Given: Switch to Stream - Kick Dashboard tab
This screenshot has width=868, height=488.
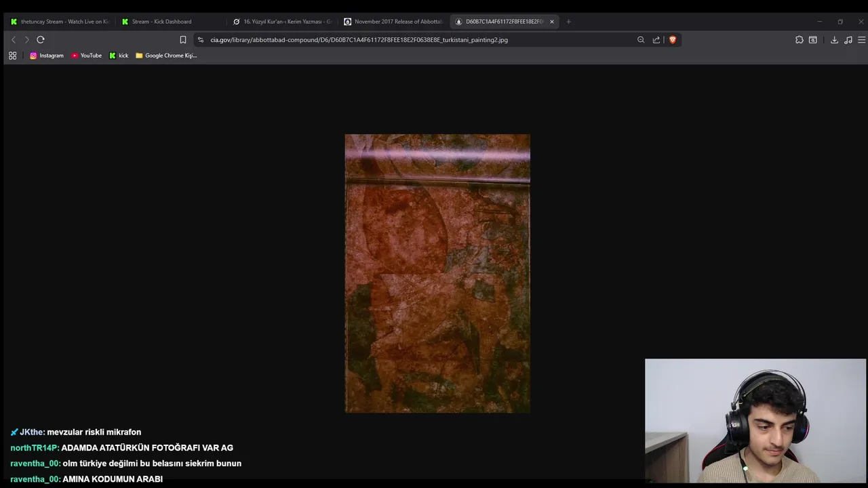Looking at the screenshot, I should click(x=170, y=22).
